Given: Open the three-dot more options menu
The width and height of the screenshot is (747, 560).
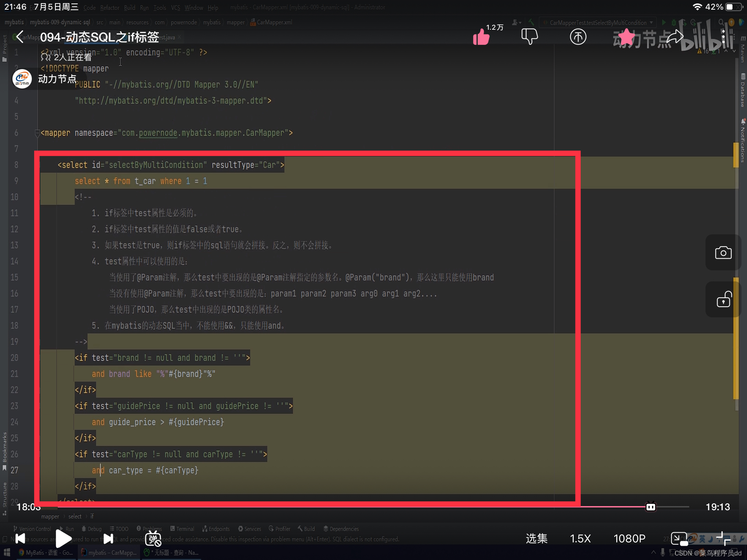Looking at the screenshot, I should pos(723,37).
